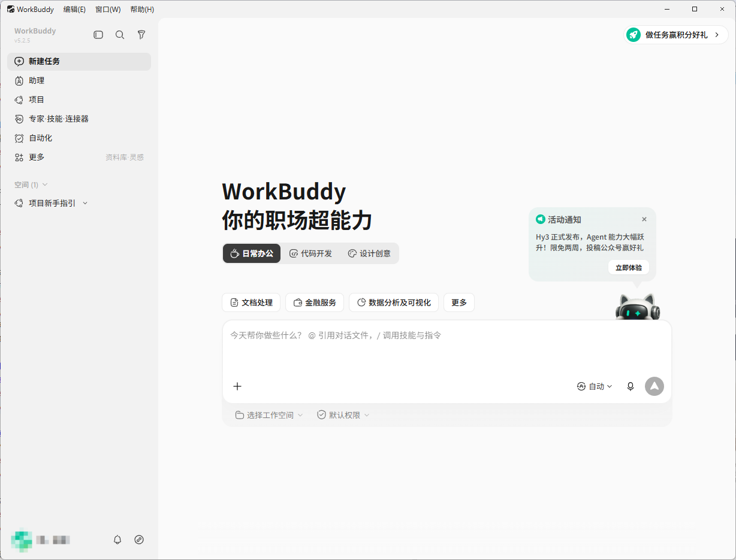Open the 编辑(E) menu

(x=74, y=9)
